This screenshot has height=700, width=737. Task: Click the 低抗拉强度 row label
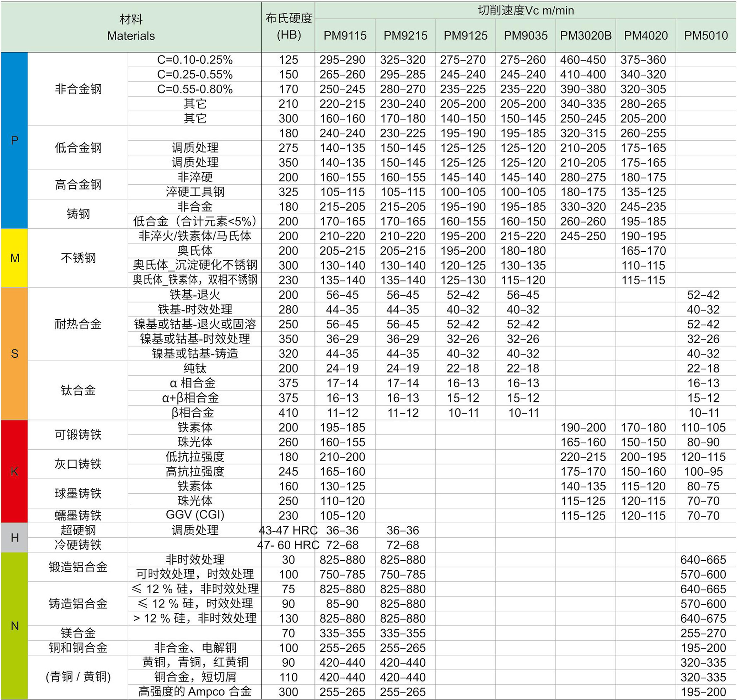click(x=195, y=456)
